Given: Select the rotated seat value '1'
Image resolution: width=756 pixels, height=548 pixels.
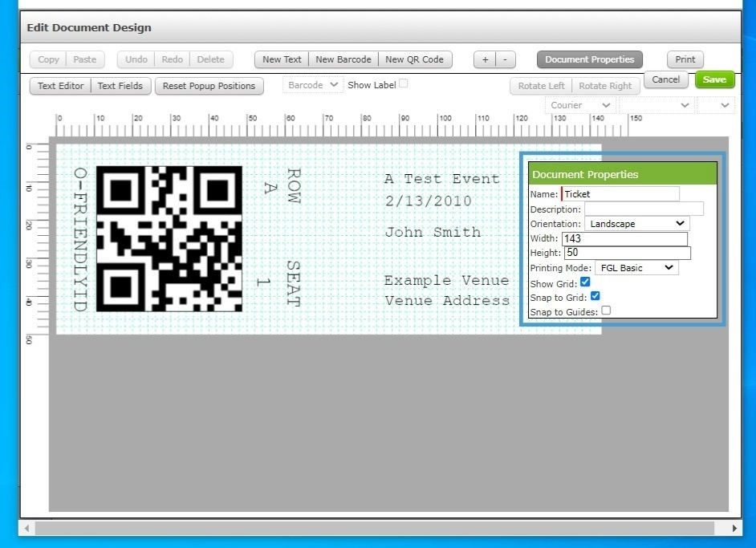Looking at the screenshot, I should pos(263,282).
